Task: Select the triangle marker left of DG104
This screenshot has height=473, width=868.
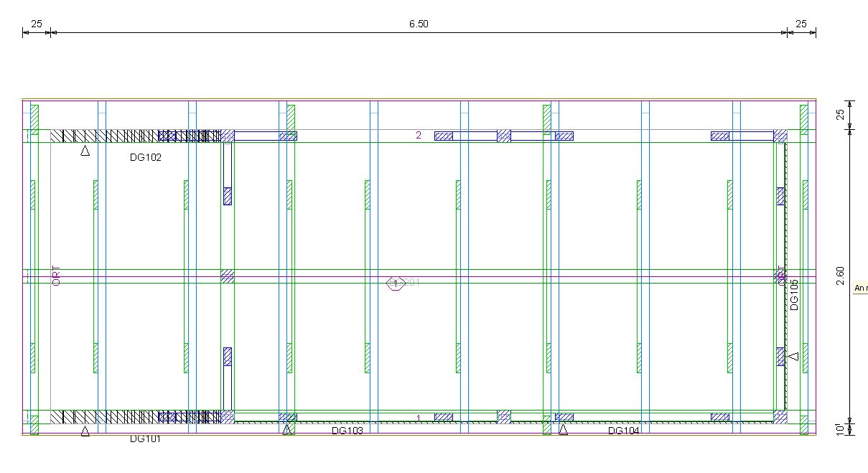Action: [x=563, y=429]
